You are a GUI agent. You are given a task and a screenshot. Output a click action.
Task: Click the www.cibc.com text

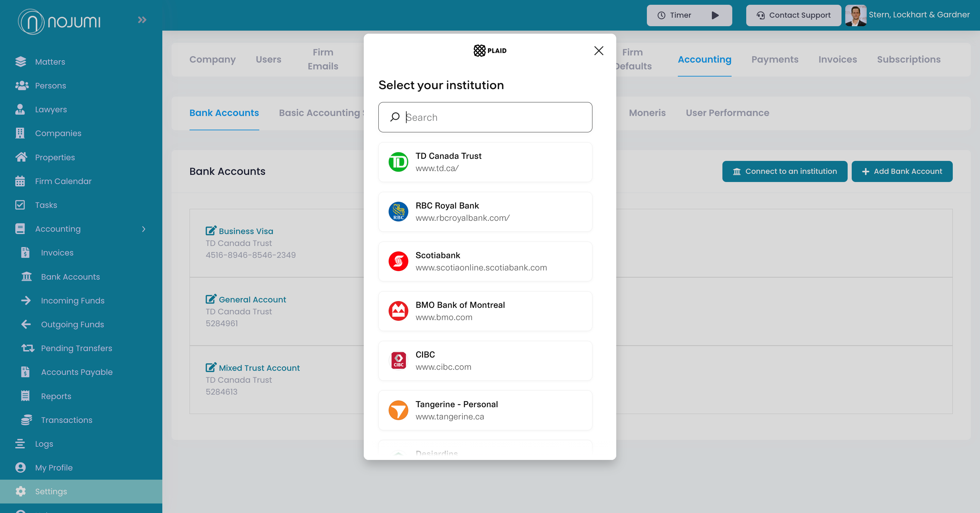(x=443, y=367)
